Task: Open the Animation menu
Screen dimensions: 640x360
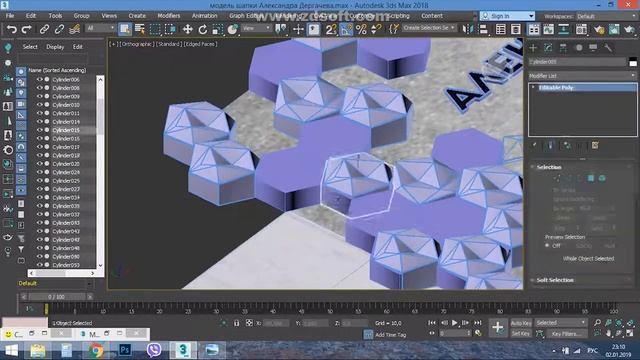Action: (204, 16)
